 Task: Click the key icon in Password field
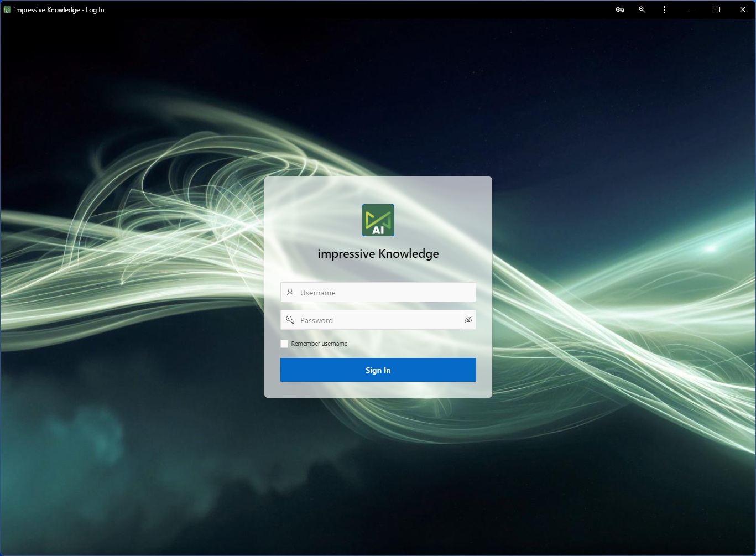click(290, 320)
